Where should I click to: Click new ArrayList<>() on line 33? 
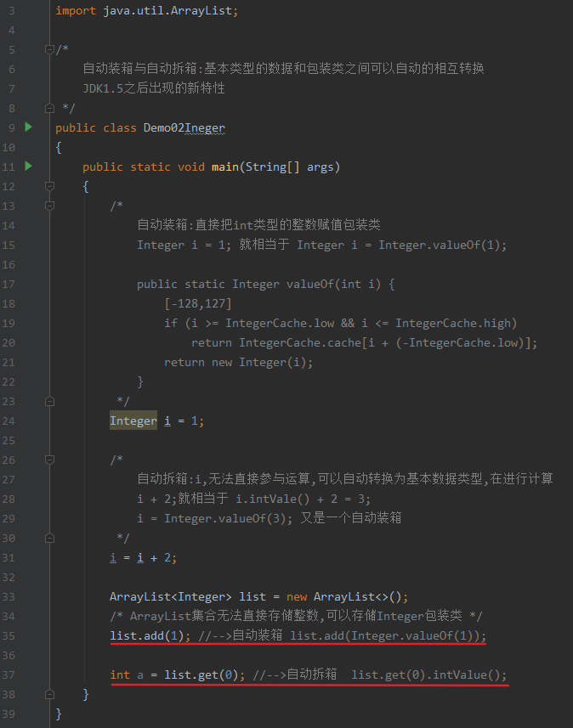click(347, 596)
